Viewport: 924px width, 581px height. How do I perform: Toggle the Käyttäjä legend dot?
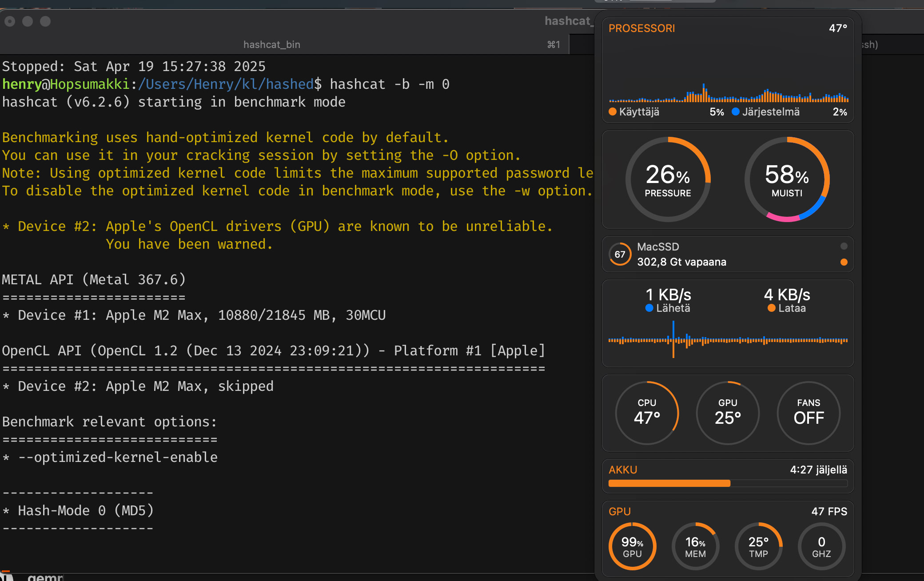(612, 111)
